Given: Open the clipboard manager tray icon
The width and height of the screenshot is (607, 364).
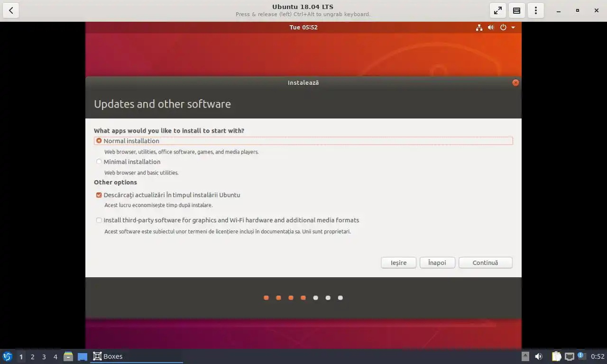Looking at the screenshot, I should point(556,356).
